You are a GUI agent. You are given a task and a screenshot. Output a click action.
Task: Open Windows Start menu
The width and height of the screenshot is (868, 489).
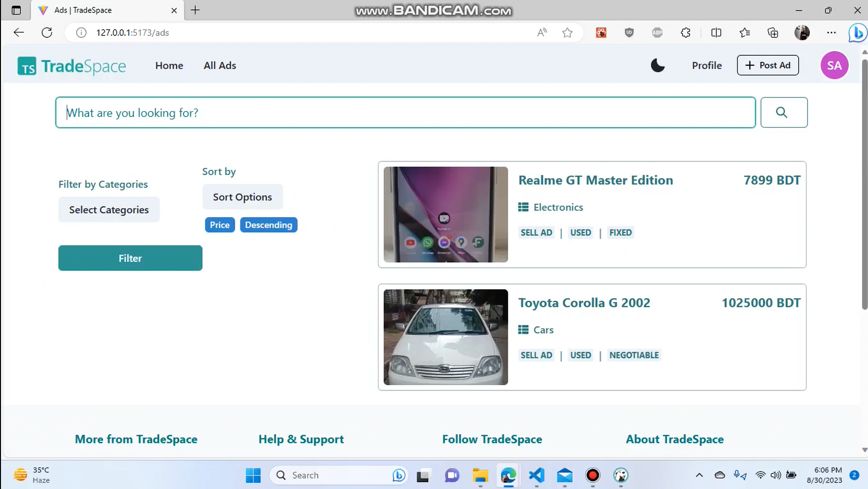coord(253,475)
